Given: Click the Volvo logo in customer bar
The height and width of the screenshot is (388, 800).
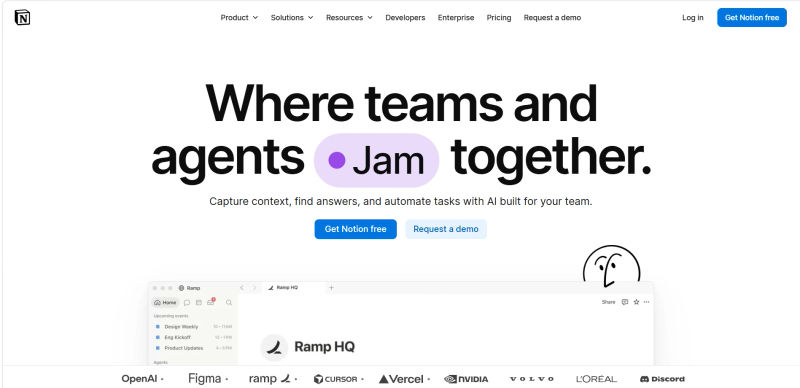Looking at the screenshot, I should (x=531, y=379).
